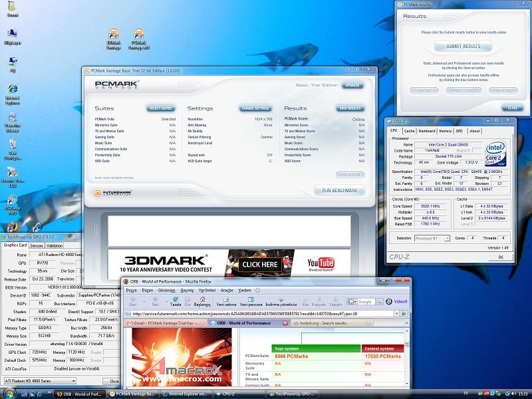Open the Bilgisayar desktop icon

[13, 37]
